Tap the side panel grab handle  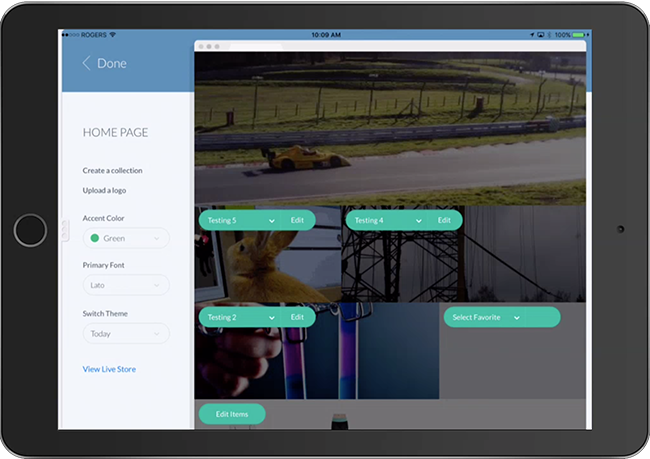65,230
